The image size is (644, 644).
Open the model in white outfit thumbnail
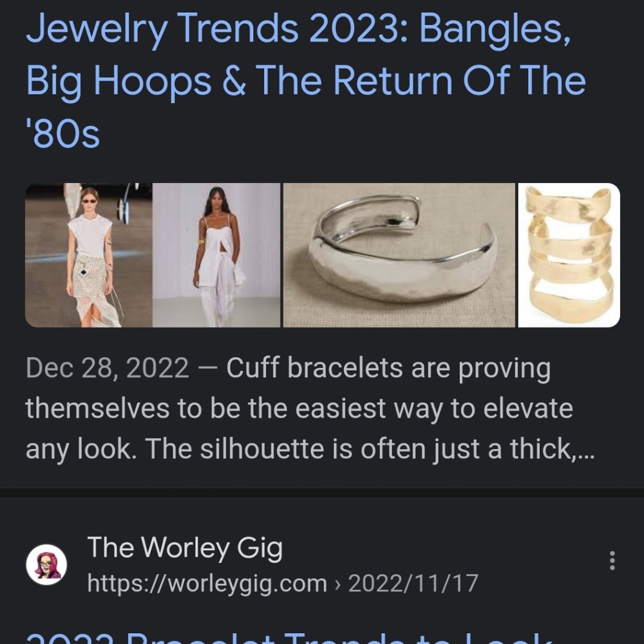pyautogui.click(x=216, y=255)
